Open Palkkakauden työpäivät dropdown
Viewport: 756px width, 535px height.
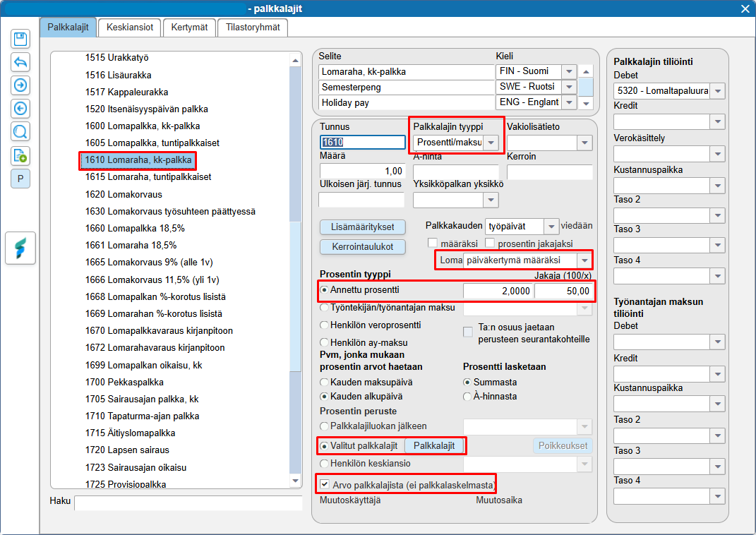click(551, 226)
